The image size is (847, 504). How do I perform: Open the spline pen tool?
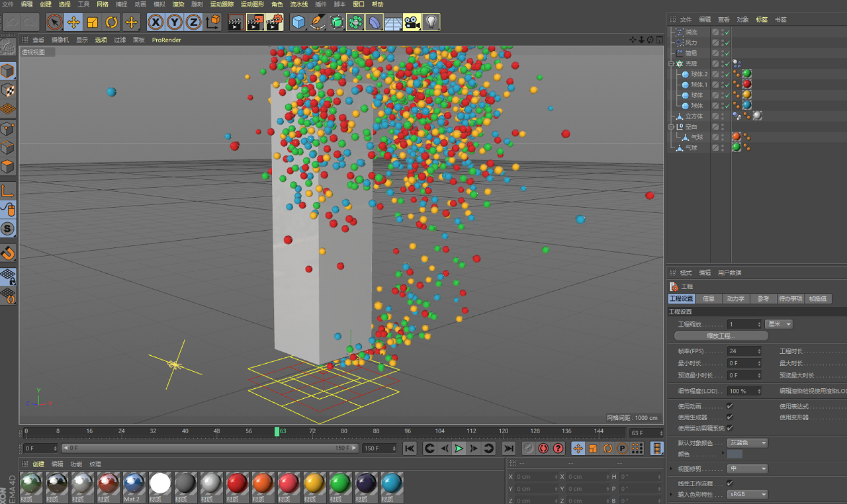coord(318,22)
